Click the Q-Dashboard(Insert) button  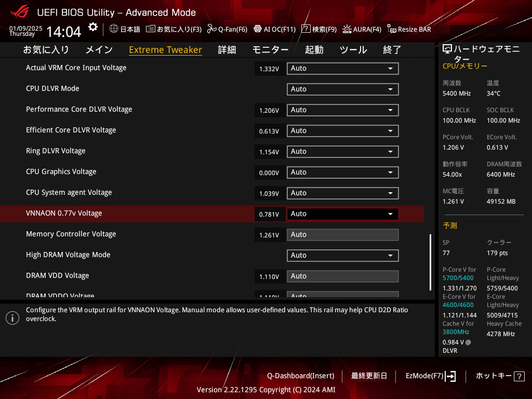300,376
